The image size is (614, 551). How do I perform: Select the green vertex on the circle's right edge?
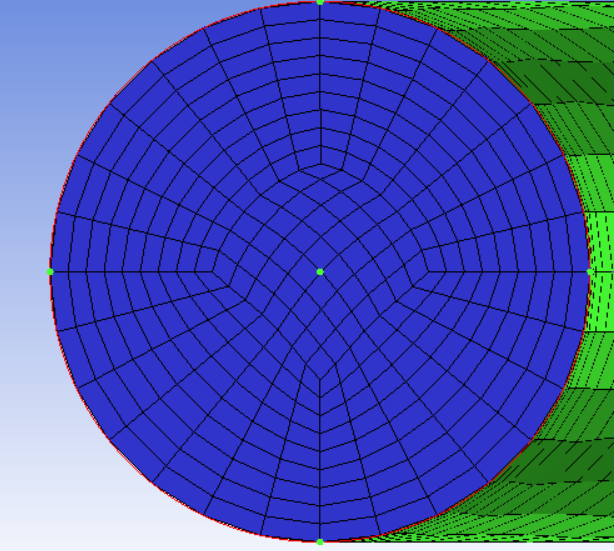(x=590, y=272)
